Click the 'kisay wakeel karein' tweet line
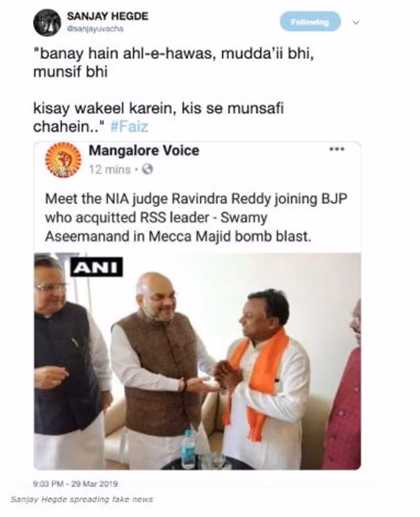This screenshot has height=517, width=420. tap(158, 118)
